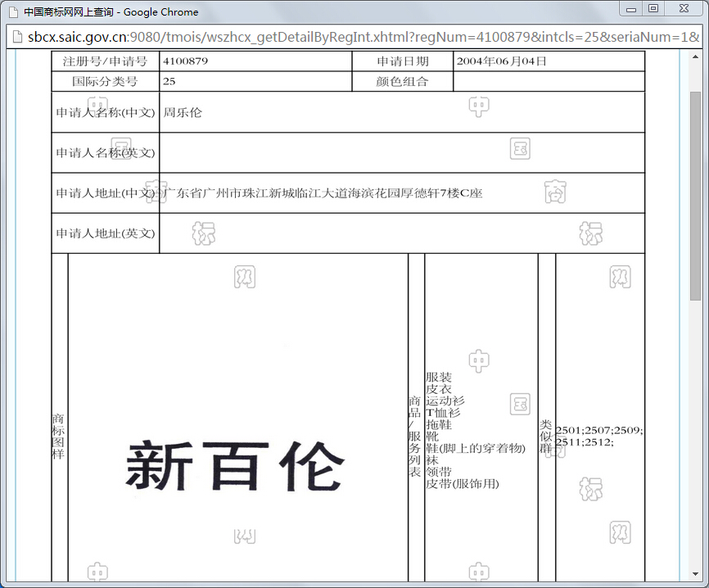This screenshot has height=588, width=709.
Task: Click the 类似群 vertical label
Action: pos(546,436)
